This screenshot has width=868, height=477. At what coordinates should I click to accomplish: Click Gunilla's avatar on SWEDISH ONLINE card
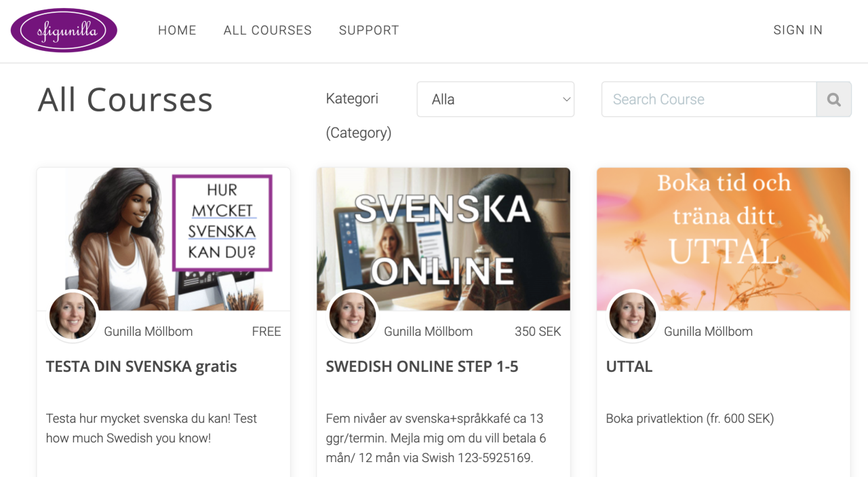[353, 316]
